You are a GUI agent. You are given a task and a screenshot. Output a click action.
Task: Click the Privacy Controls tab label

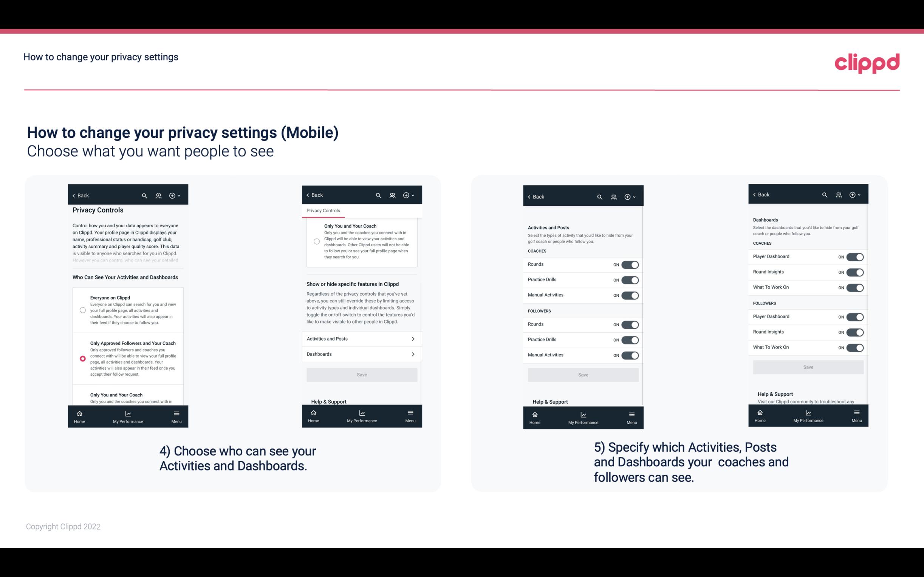coord(323,211)
